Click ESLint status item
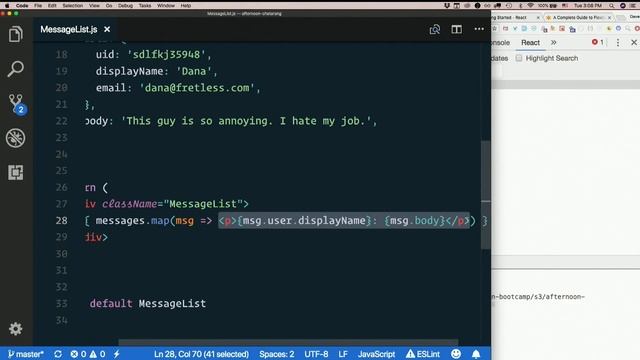Screen dimensions: 640x360 pyautogui.click(x=423, y=354)
